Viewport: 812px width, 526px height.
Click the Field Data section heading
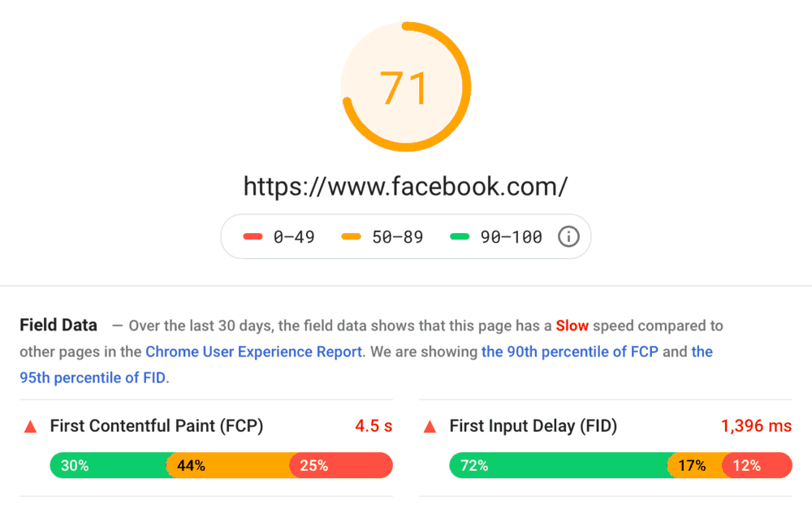[x=58, y=325]
